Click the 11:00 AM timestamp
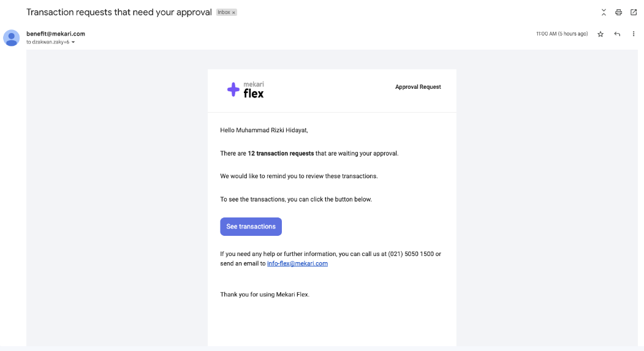This screenshot has height=351, width=644. [562, 34]
